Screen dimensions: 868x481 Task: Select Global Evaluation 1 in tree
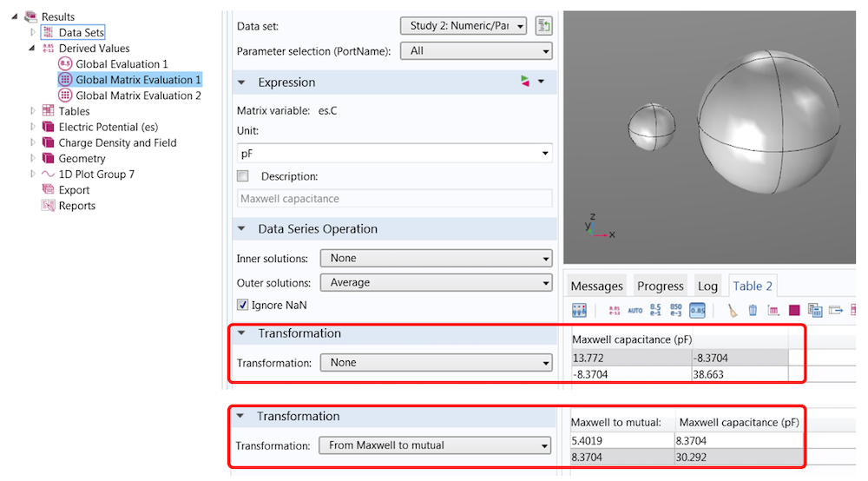[122, 64]
